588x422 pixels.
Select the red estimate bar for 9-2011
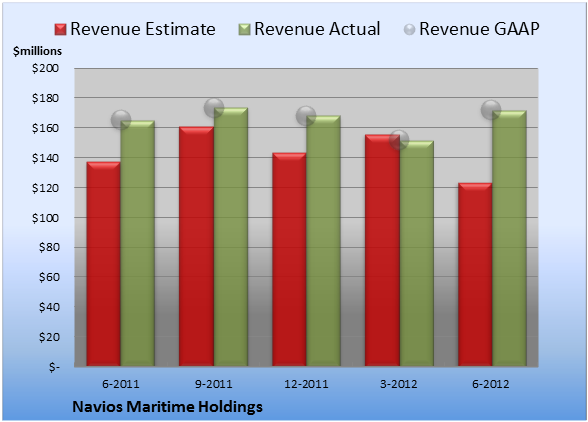(196, 246)
